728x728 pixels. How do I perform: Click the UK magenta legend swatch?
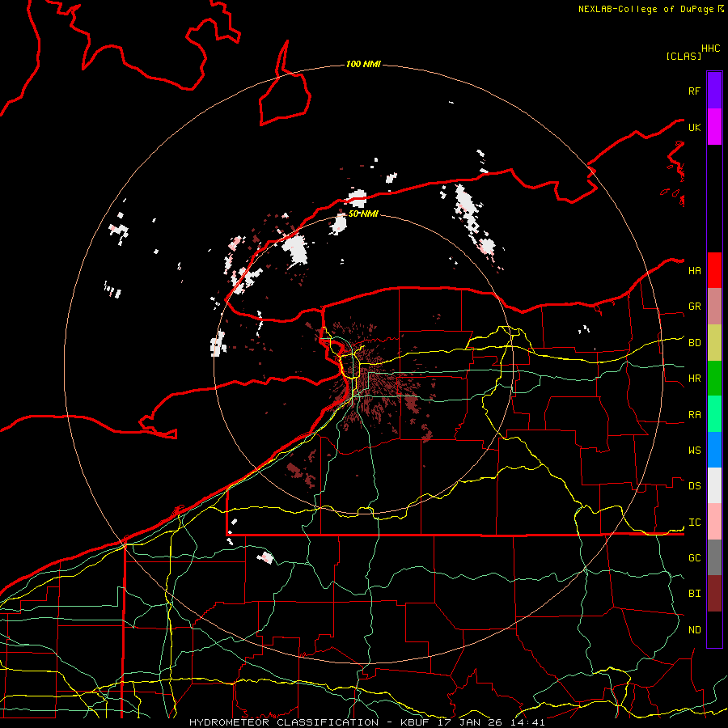pyautogui.click(x=714, y=127)
